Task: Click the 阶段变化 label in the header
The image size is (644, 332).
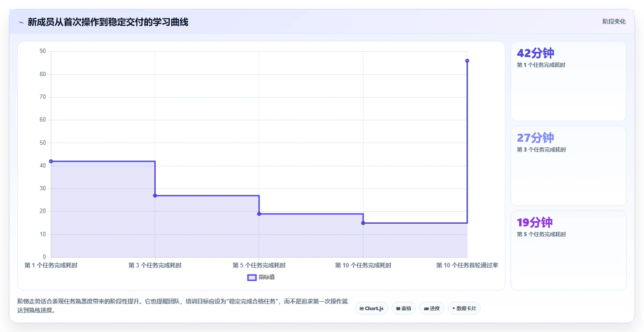Action: [614, 22]
